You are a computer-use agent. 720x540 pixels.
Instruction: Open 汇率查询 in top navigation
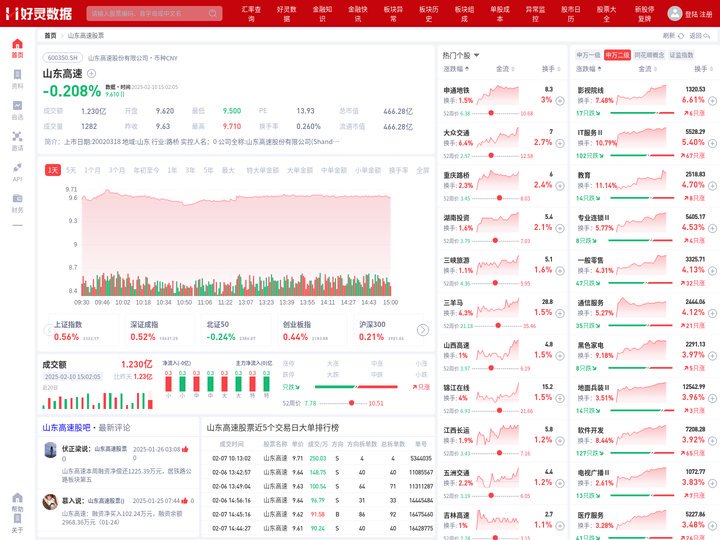pos(251,14)
